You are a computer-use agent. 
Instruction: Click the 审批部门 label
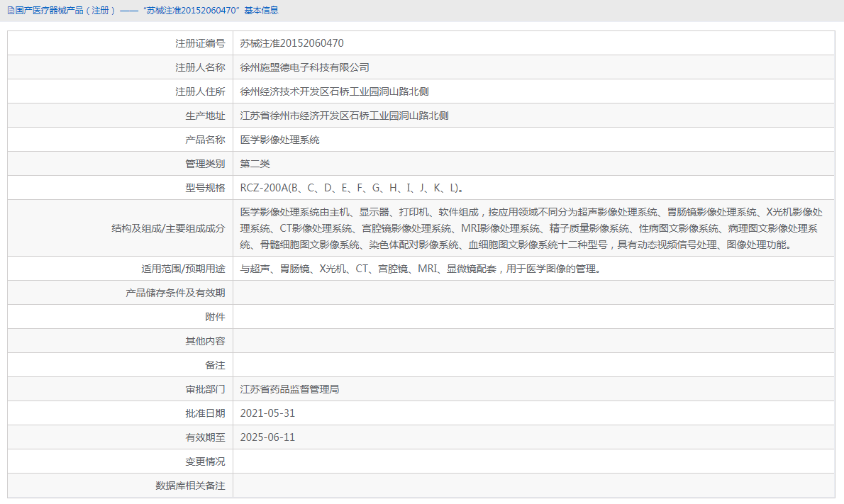[205, 389]
